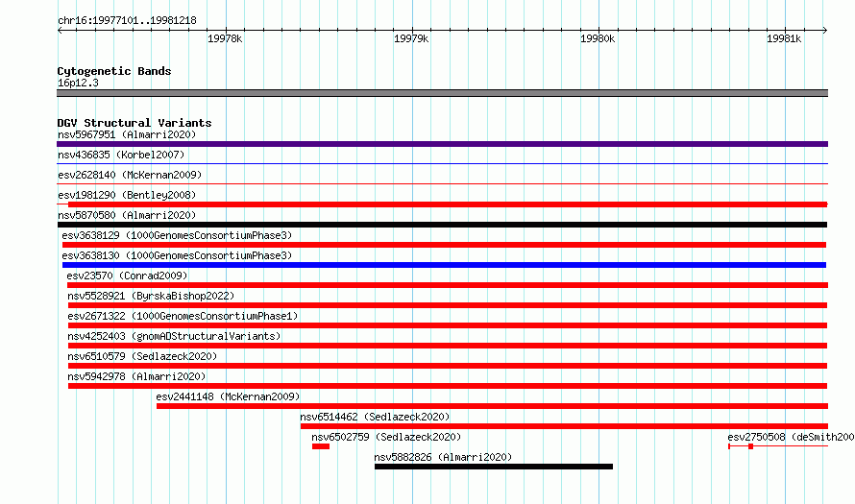Screen dimensions: 855x504
Task: Open esv3638130 (1000GenomesConsortiumPhase3) label
Action: (177, 255)
